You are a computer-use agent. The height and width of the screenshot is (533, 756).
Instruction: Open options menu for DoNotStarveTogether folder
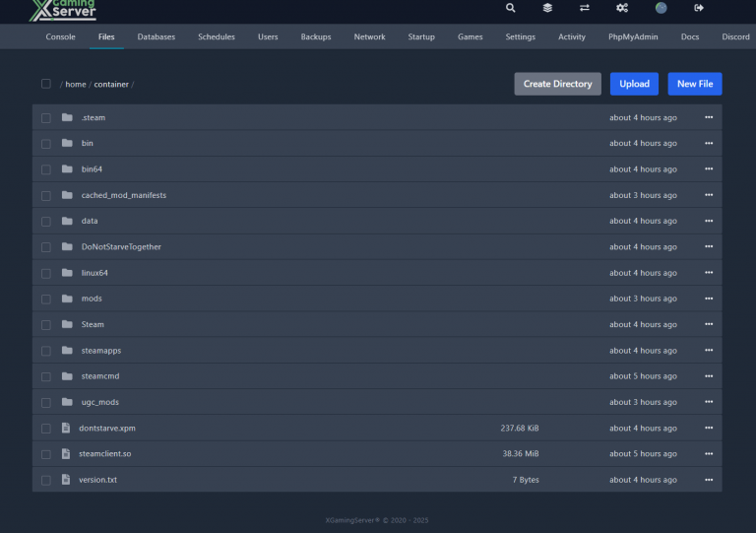[709, 247]
